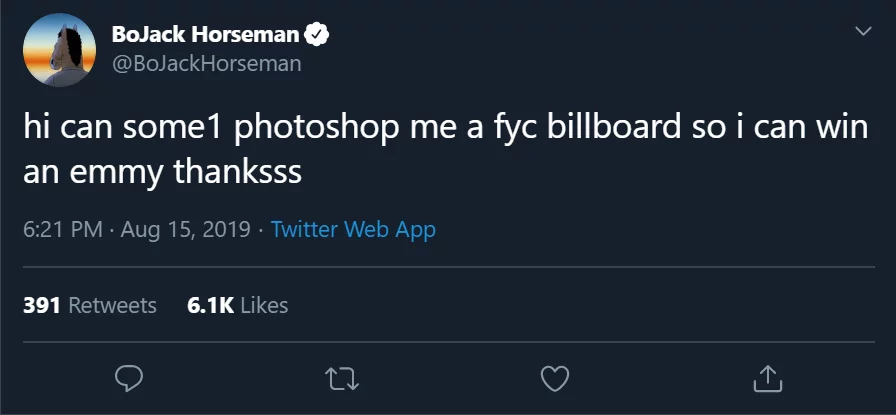Click the 6:21 PM timestamp
Viewport: 896px width, 415px height.
(x=62, y=229)
